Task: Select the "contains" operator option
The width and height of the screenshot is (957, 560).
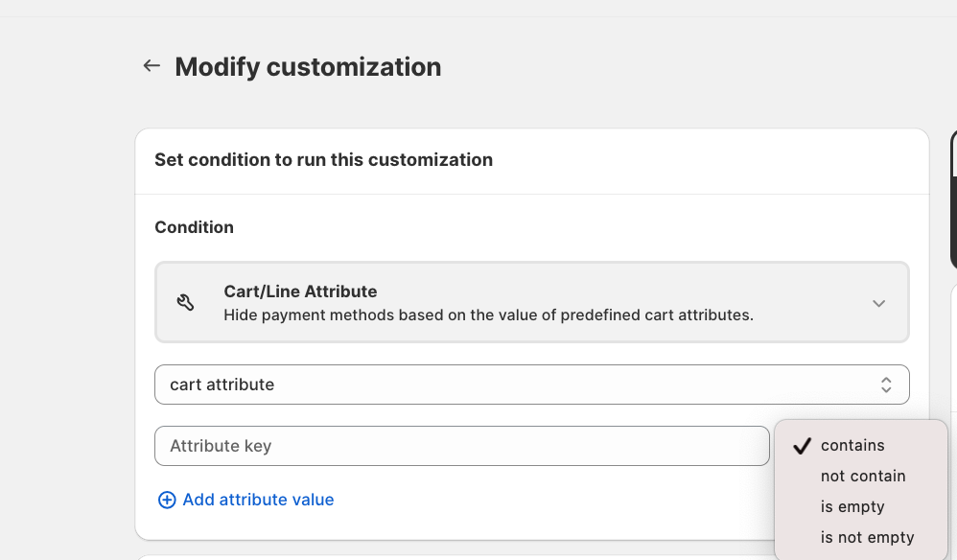Action: click(852, 445)
